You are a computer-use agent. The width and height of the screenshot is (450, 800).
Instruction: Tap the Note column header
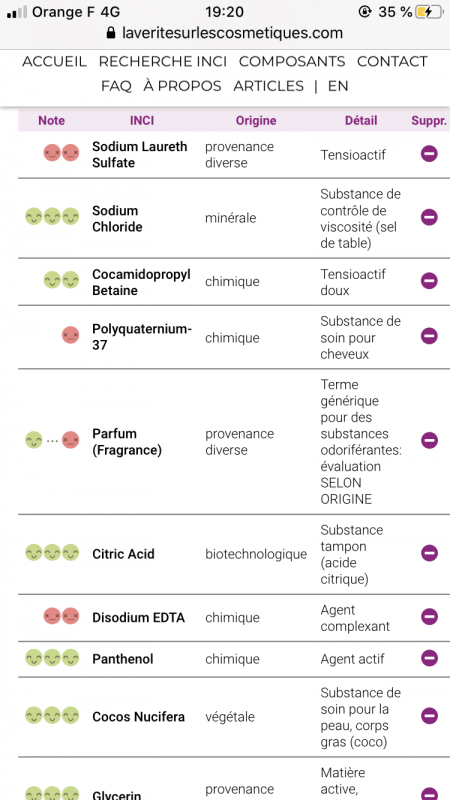click(x=52, y=121)
